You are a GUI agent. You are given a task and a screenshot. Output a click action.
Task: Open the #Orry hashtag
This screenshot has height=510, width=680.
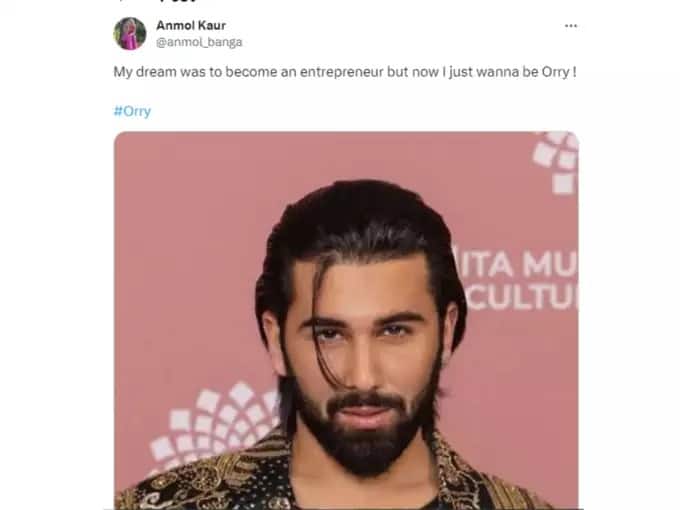tap(132, 111)
